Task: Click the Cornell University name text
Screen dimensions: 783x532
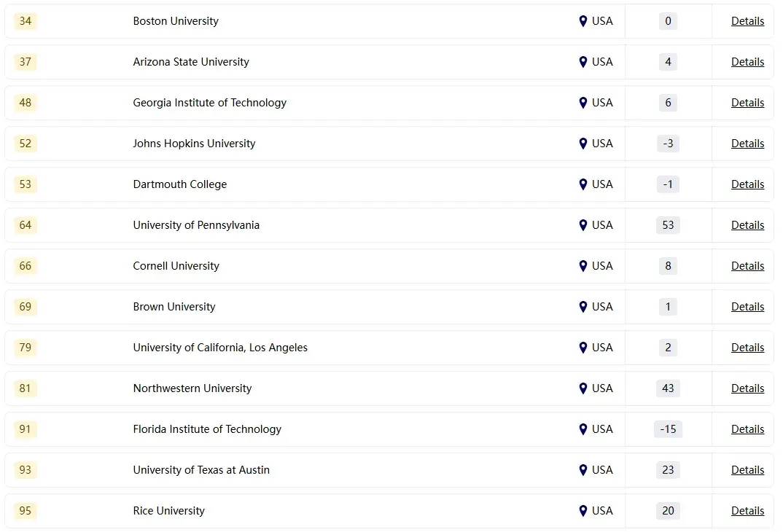Action: [x=176, y=266]
